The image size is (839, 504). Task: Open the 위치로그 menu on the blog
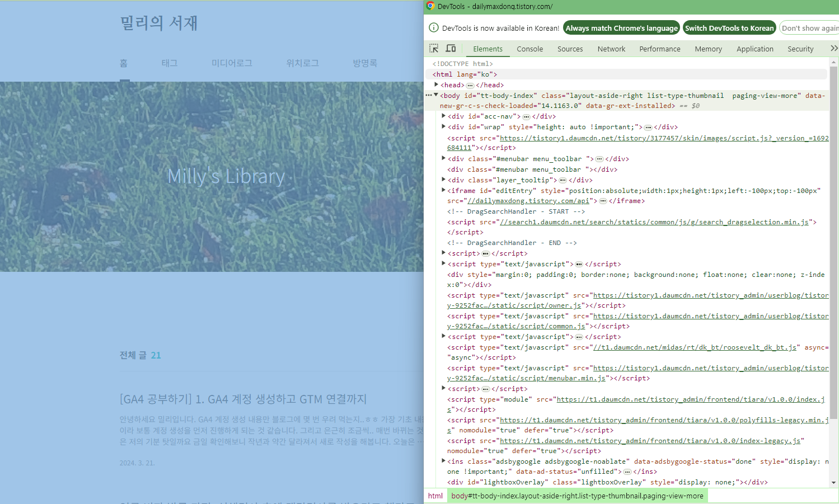point(302,63)
